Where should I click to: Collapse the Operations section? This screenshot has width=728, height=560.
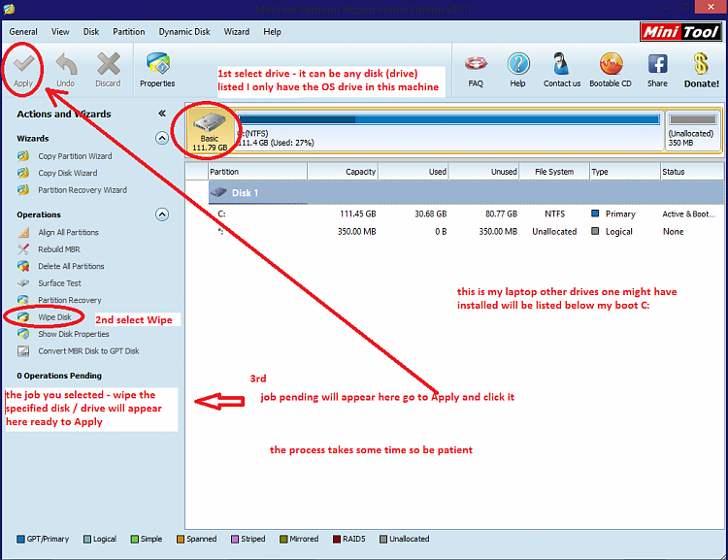[162, 214]
